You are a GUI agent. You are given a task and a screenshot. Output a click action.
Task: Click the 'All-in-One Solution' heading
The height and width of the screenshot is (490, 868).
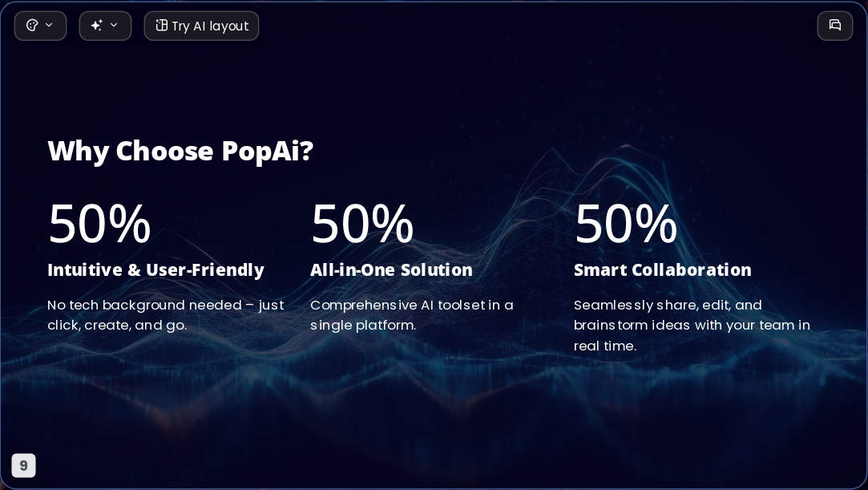coord(391,270)
